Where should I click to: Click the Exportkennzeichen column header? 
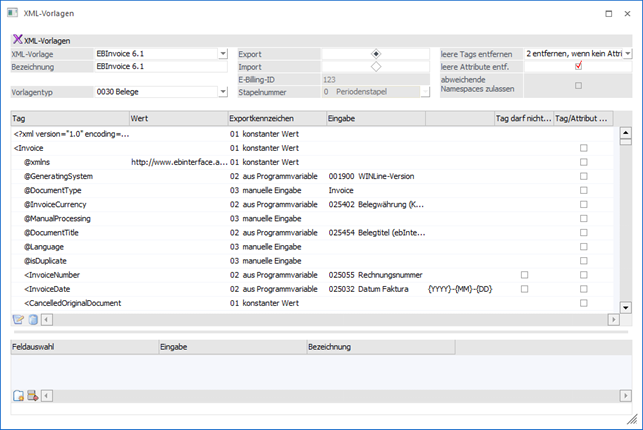tap(275, 119)
